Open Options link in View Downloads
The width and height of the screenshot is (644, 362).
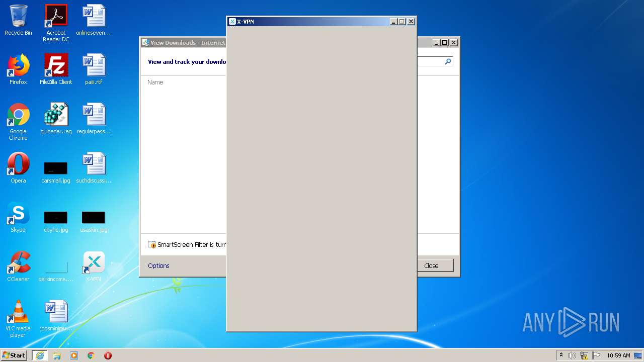(x=158, y=265)
